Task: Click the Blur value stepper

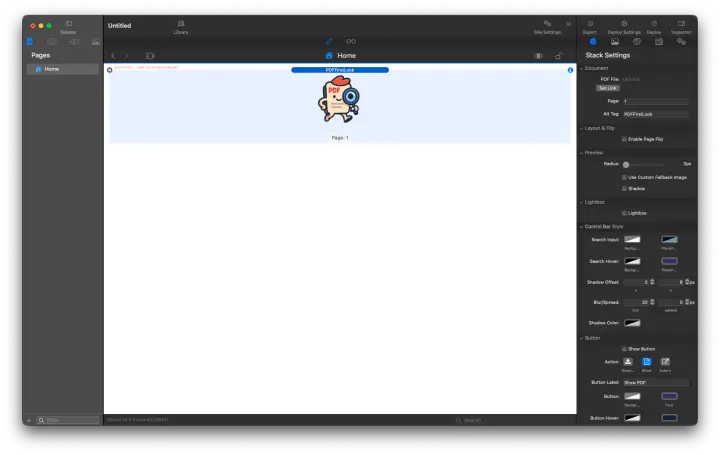Action: click(x=652, y=303)
